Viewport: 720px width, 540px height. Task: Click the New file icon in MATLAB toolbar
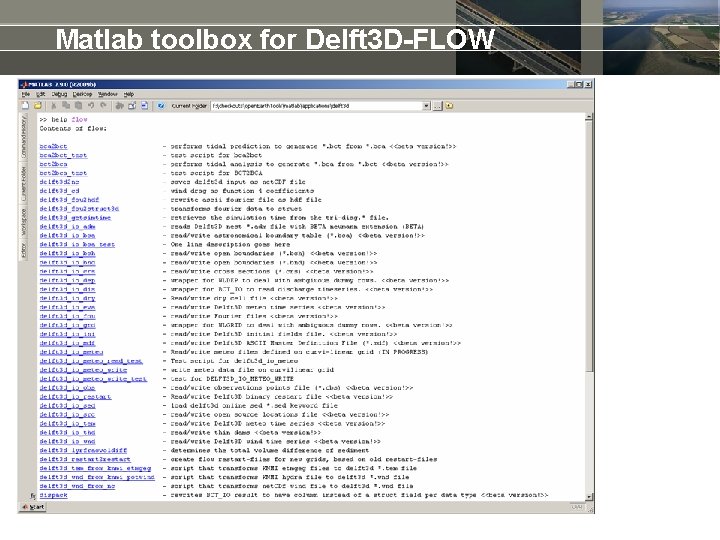[25, 106]
